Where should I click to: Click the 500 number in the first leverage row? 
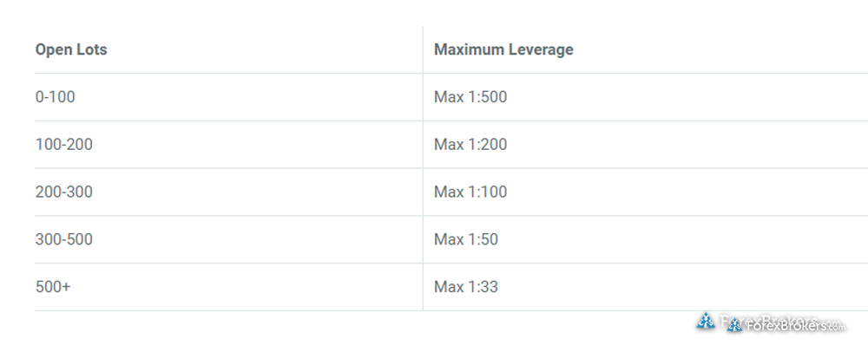[x=495, y=97]
